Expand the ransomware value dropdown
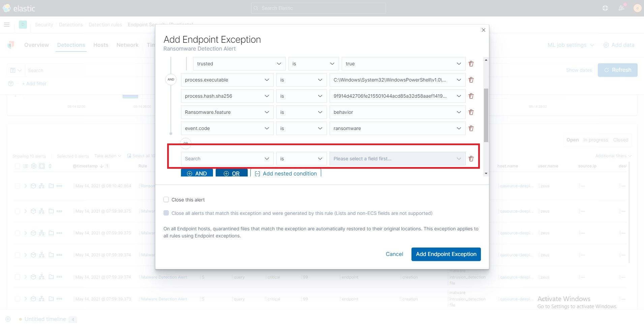 (397, 128)
